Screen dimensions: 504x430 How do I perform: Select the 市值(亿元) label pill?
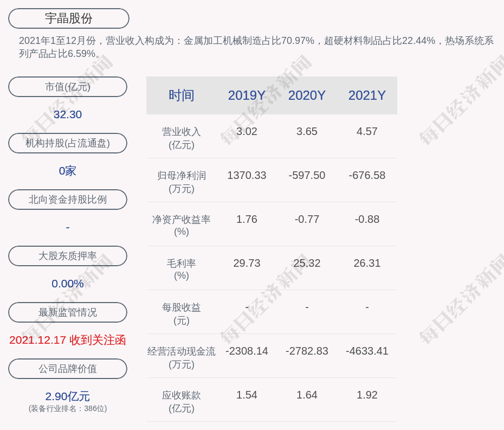(68, 87)
